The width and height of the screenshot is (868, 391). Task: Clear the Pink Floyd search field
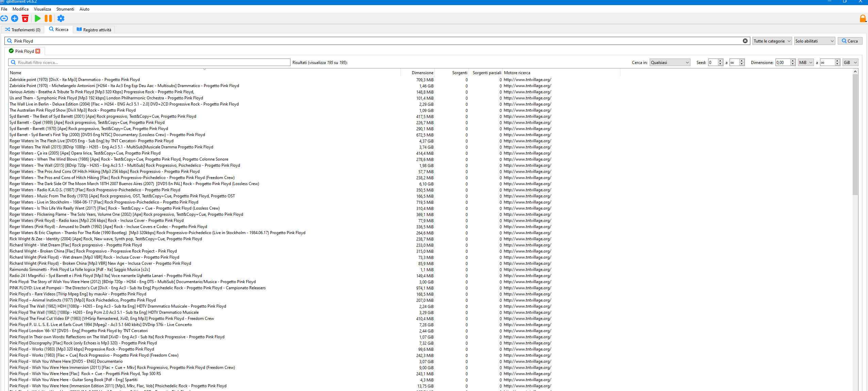[x=745, y=41]
